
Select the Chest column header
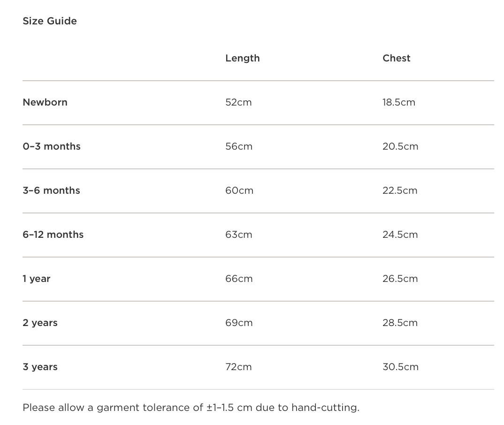[396, 58]
